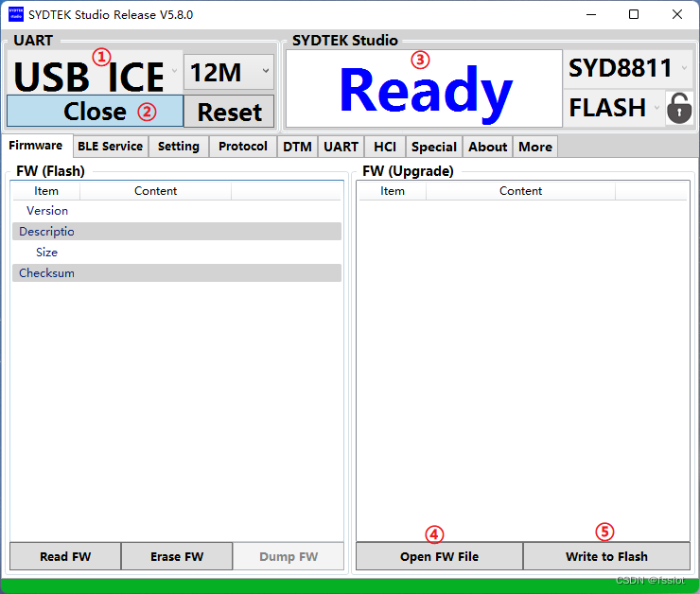
Task: Click the Write to Flash button
Action: pos(606,556)
